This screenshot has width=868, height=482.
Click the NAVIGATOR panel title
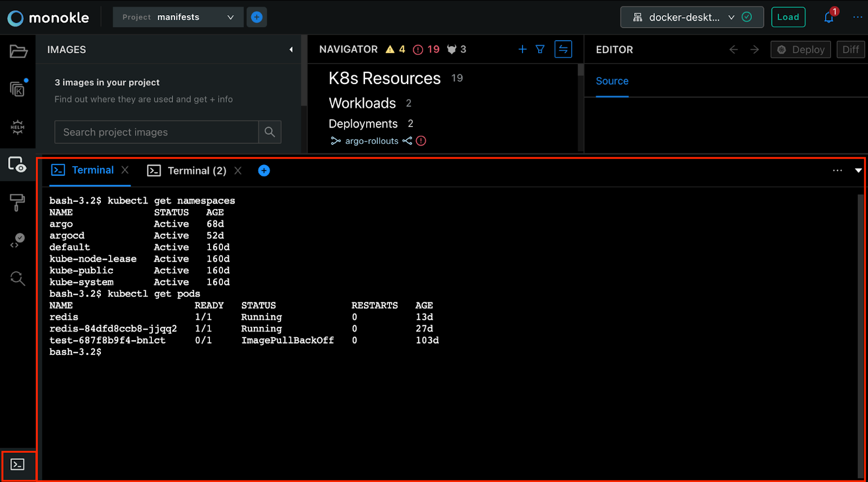tap(348, 49)
